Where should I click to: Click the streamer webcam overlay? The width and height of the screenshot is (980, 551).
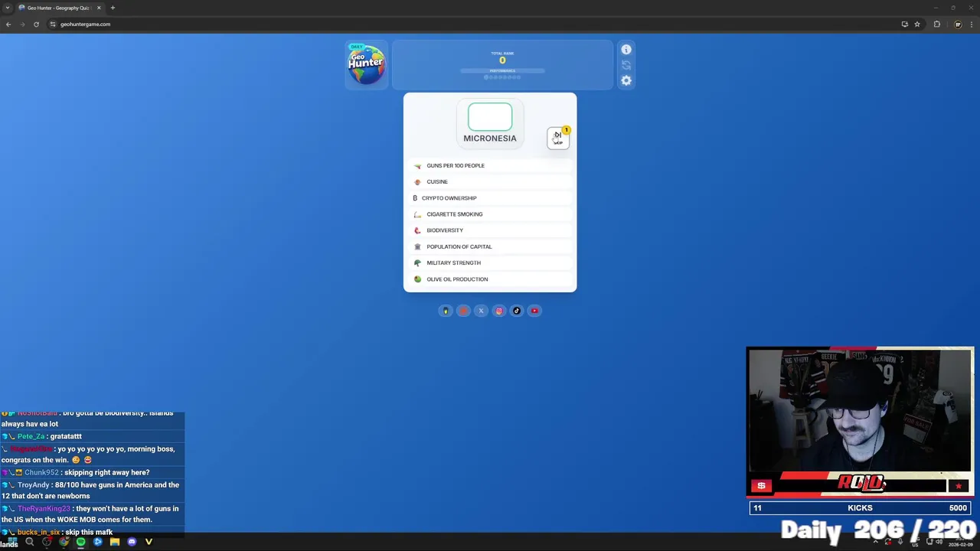click(x=860, y=412)
